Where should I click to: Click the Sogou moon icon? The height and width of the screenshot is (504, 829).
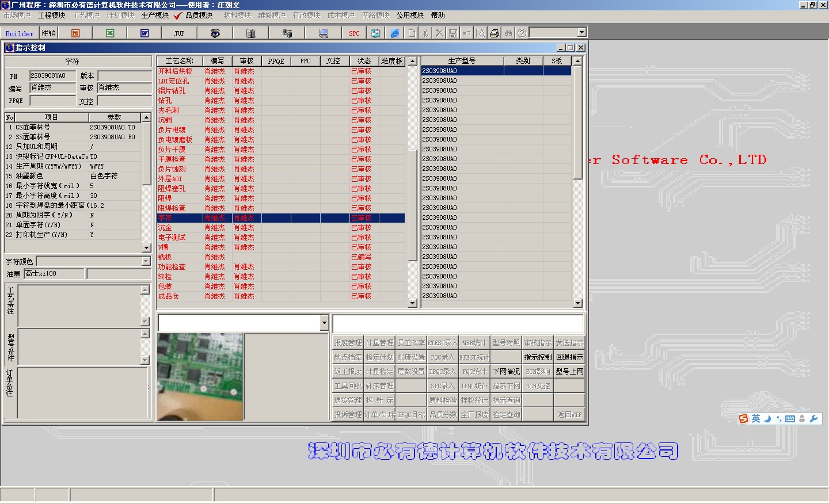[767, 419]
